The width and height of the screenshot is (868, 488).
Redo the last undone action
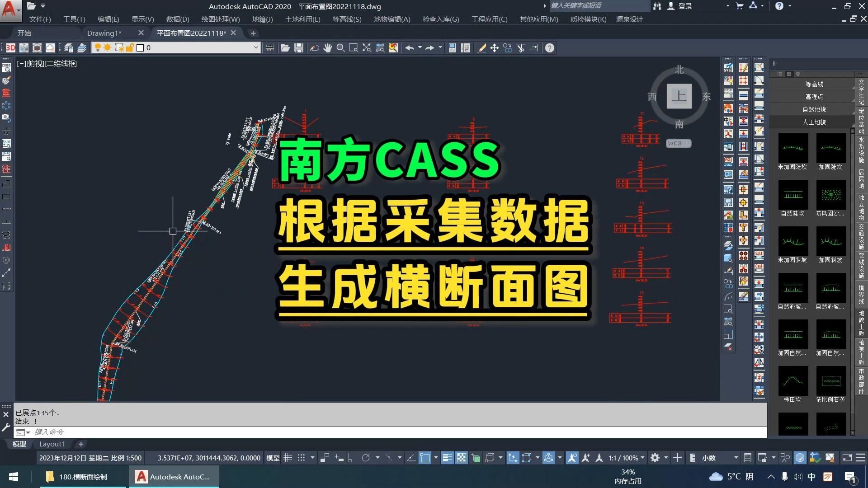click(428, 47)
